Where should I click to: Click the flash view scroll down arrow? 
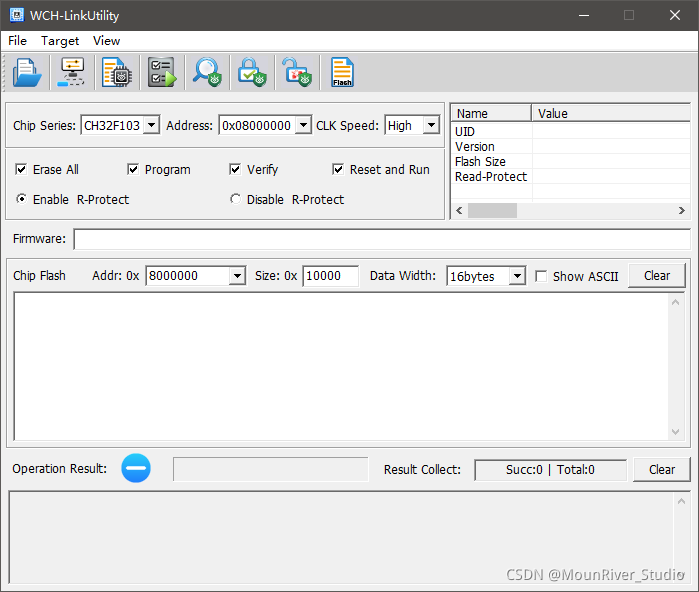[x=675, y=432]
